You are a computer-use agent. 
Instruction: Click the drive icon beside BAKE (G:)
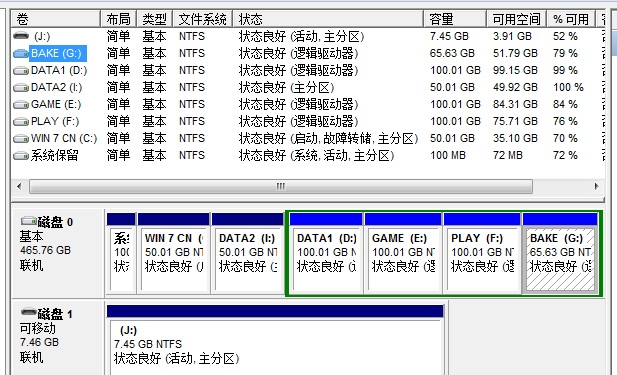click(21, 54)
